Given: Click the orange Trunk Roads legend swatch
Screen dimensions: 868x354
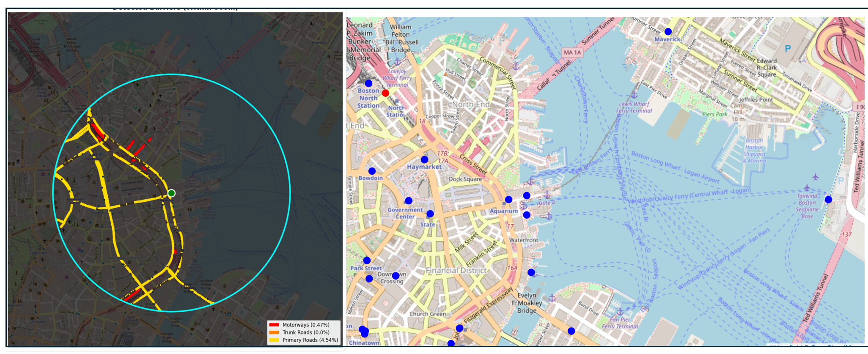Looking at the screenshot, I should pyautogui.click(x=274, y=332).
